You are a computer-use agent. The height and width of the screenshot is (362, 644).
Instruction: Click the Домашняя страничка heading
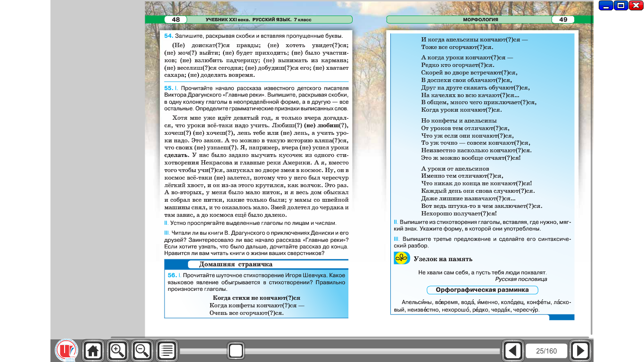[x=236, y=264]
